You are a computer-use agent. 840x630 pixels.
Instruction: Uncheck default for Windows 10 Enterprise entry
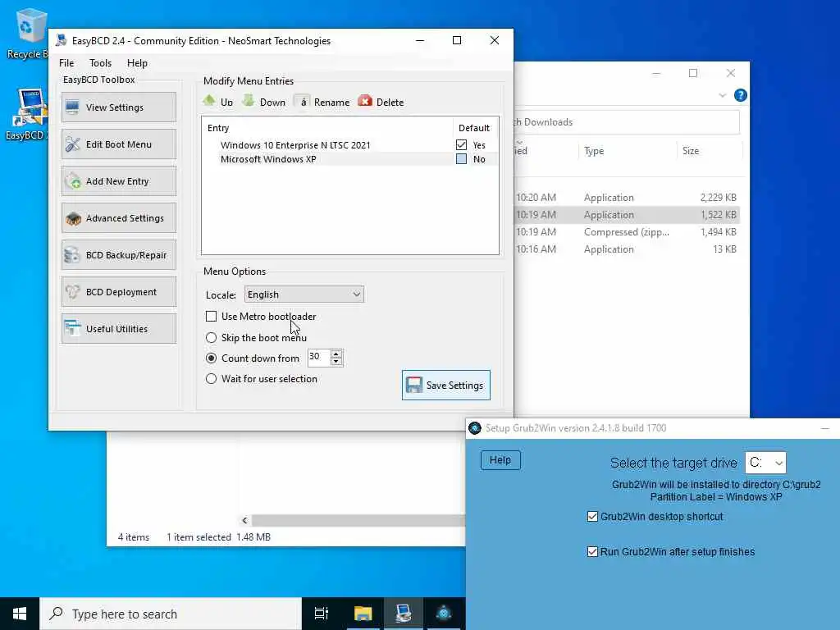click(461, 144)
